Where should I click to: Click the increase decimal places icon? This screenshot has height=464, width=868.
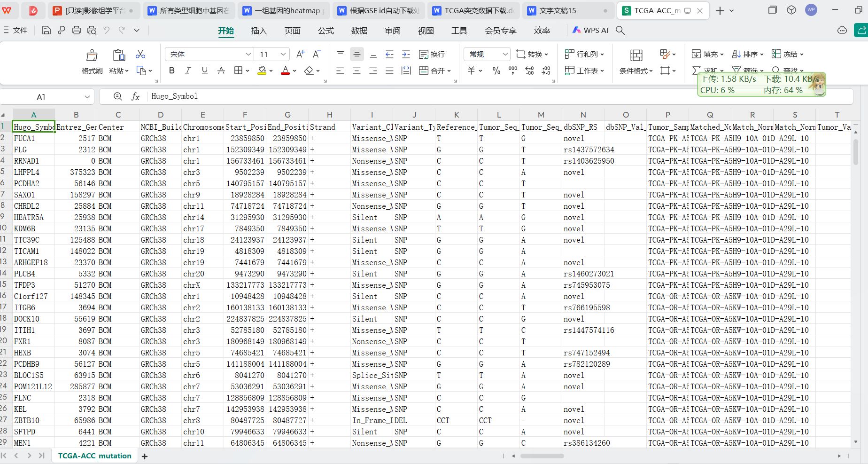click(x=529, y=71)
